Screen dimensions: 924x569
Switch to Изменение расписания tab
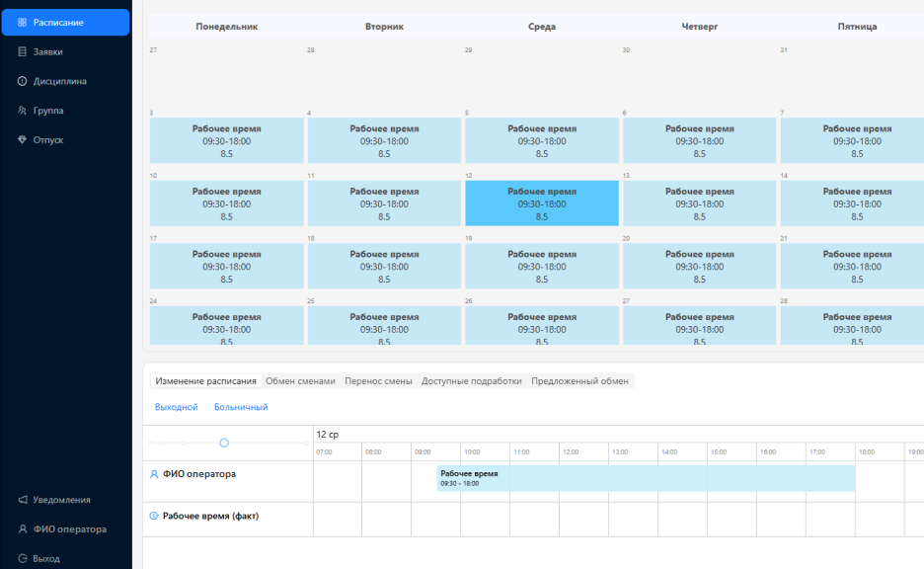[205, 381]
